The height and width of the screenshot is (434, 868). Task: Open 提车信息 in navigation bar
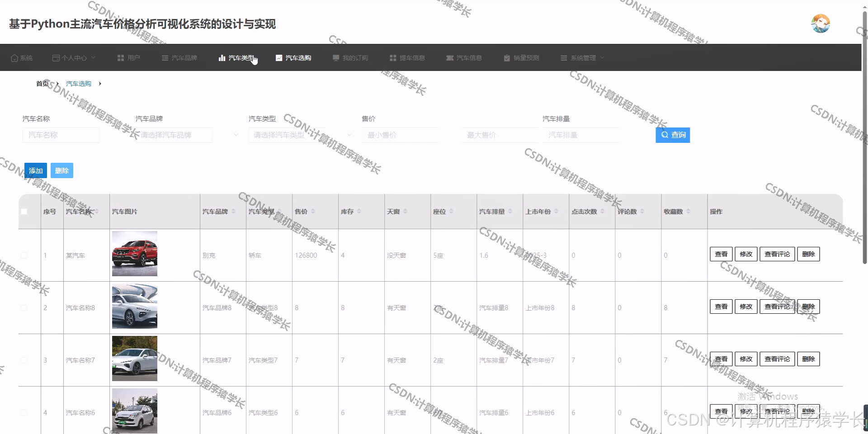tap(407, 58)
